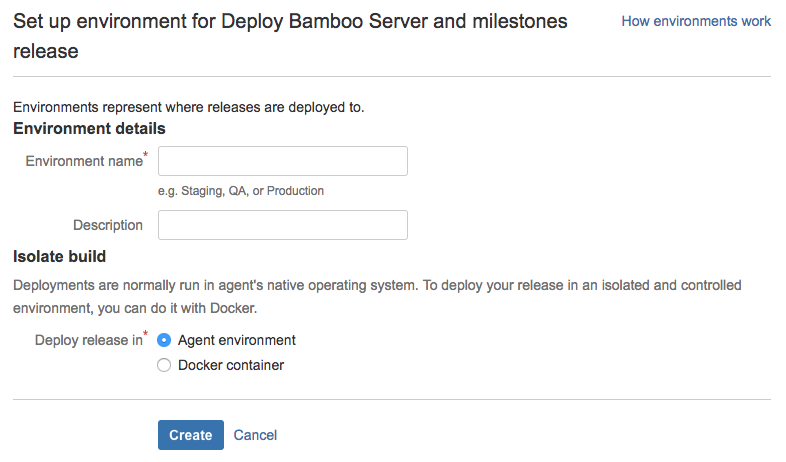The height and width of the screenshot is (462, 786).
Task: Click the Environment name field label
Action: pyautogui.click(x=84, y=161)
